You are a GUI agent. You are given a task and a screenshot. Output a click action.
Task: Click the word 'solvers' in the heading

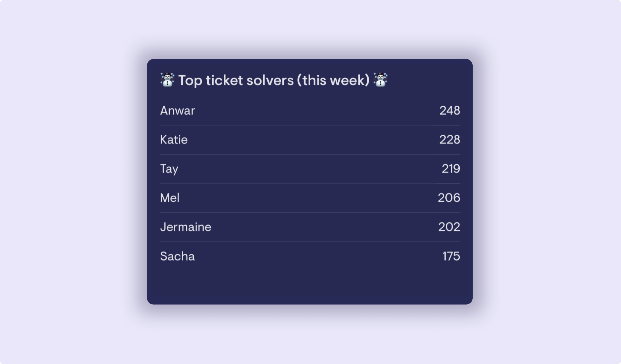(270, 80)
